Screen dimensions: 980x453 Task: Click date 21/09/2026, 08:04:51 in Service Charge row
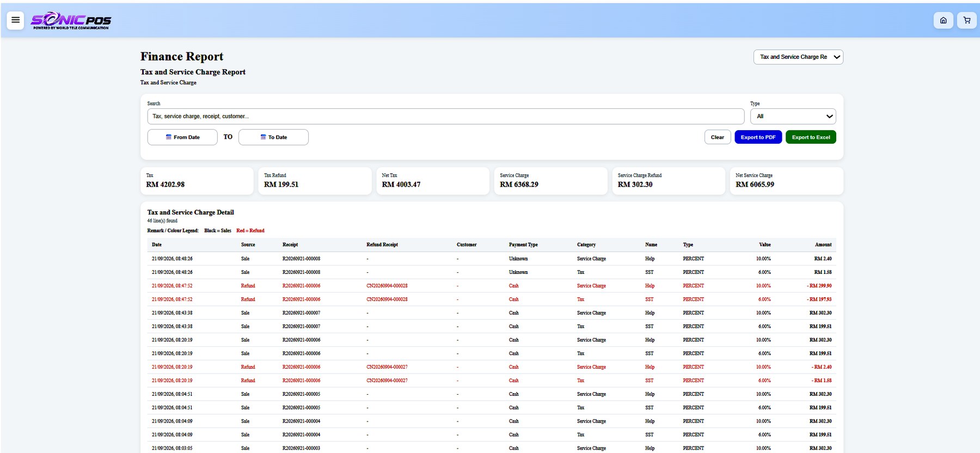[x=172, y=394]
